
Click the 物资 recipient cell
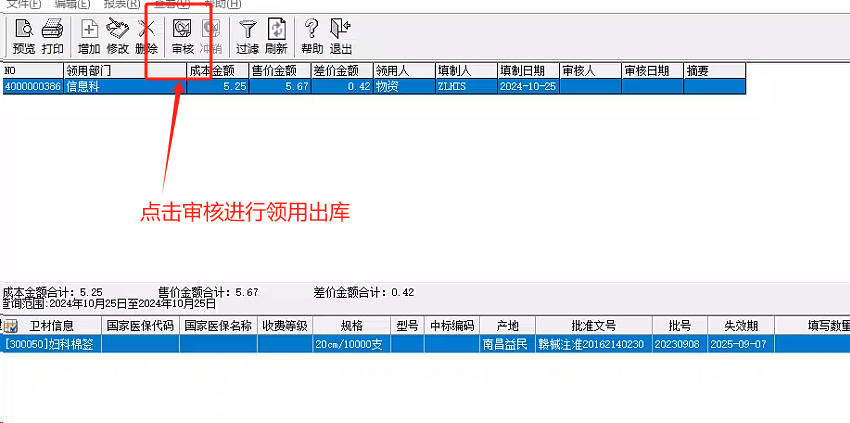point(405,86)
